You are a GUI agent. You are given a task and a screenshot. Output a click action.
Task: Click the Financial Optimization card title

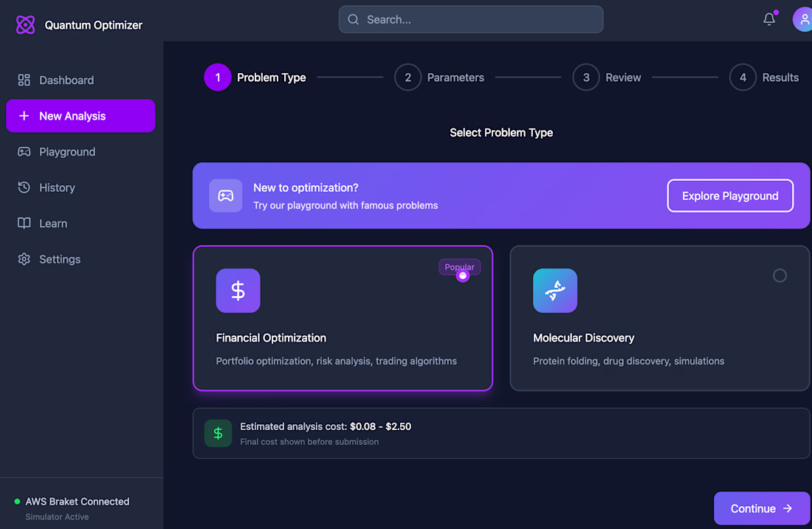(271, 337)
